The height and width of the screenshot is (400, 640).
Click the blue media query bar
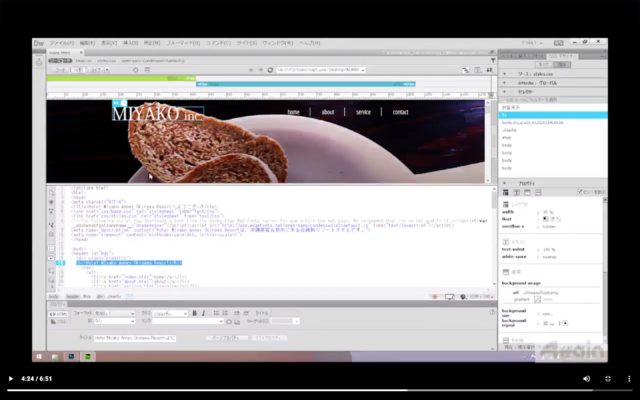pyautogui.click(x=306, y=84)
